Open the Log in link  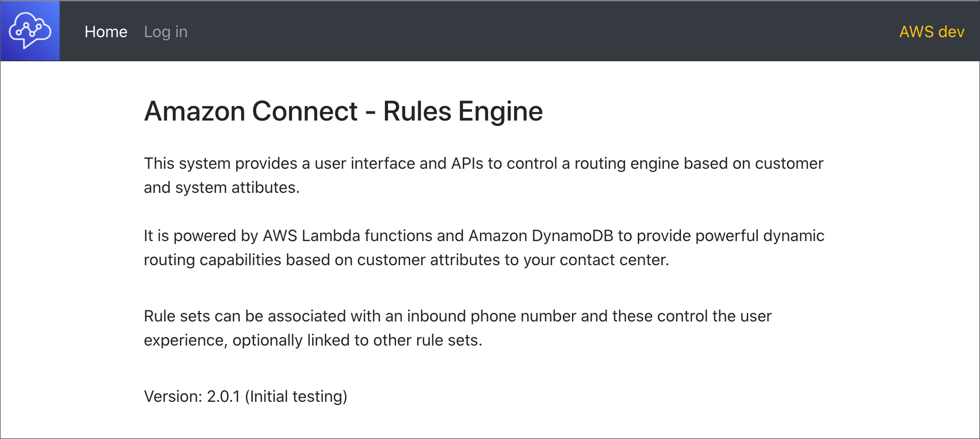(x=165, y=32)
